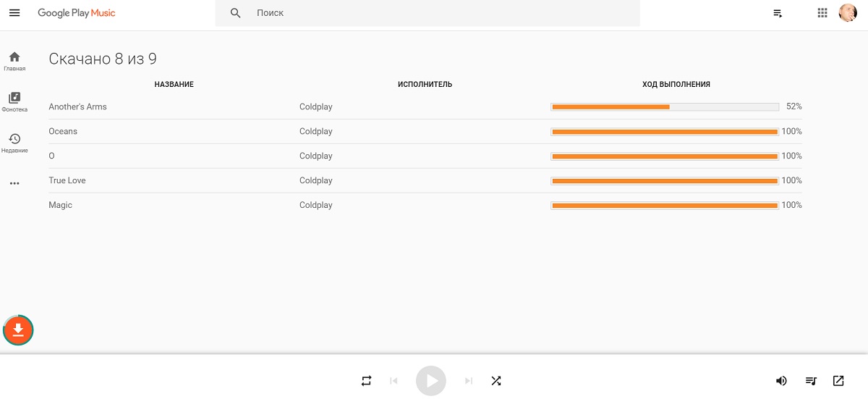The width and height of the screenshot is (868, 399).
Task: Open Google Play Music logo link
Action: point(77,13)
